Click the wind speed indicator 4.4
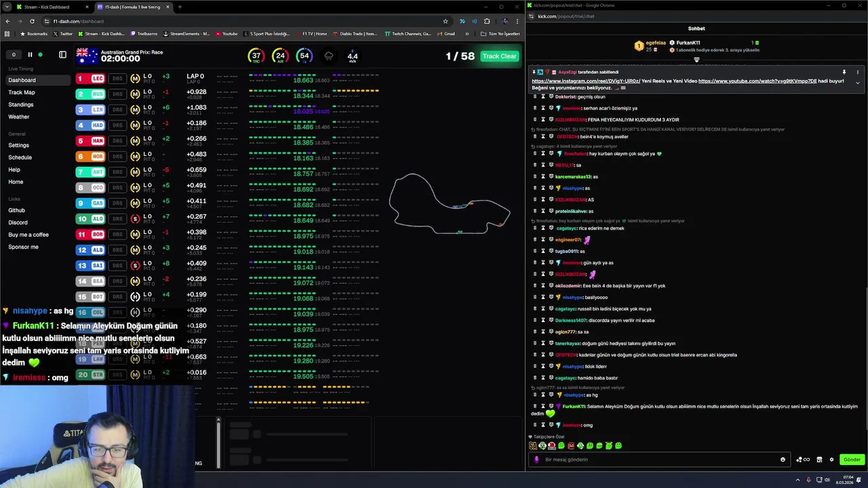868x488 pixels. 352,57
